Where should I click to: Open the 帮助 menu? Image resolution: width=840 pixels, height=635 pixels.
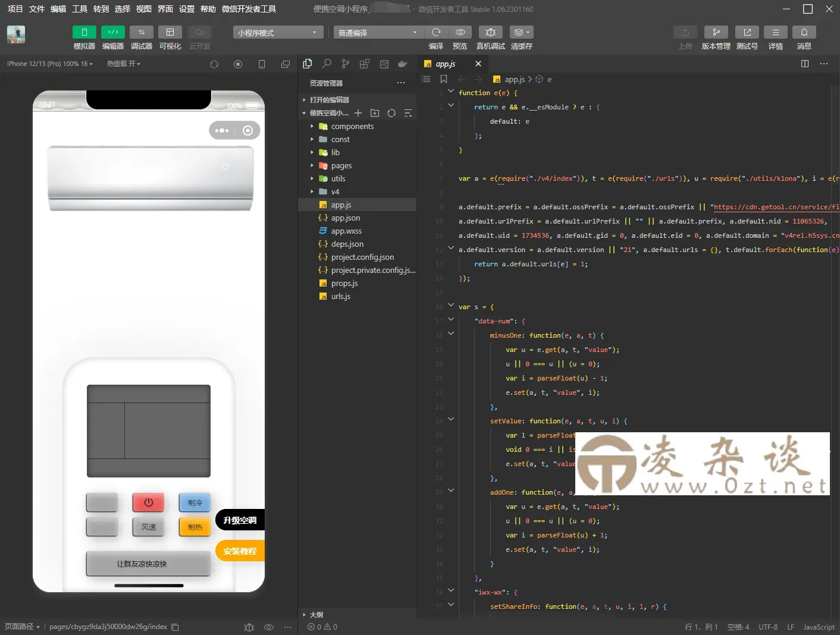pos(208,9)
